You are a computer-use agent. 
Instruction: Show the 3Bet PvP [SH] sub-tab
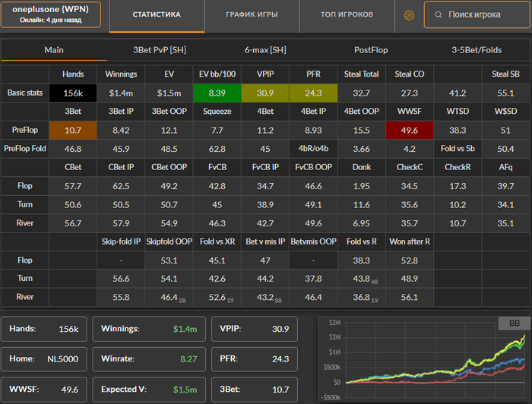point(160,50)
